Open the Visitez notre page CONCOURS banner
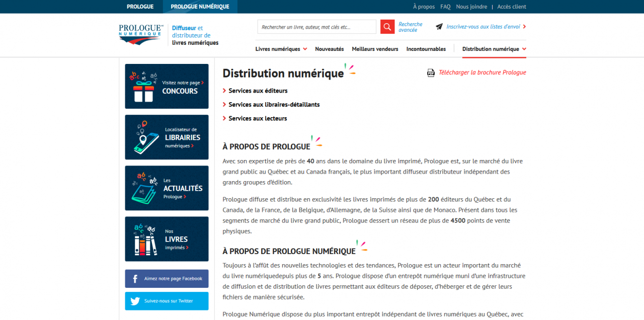The image size is (644, 320). click(x=167, y=86)
